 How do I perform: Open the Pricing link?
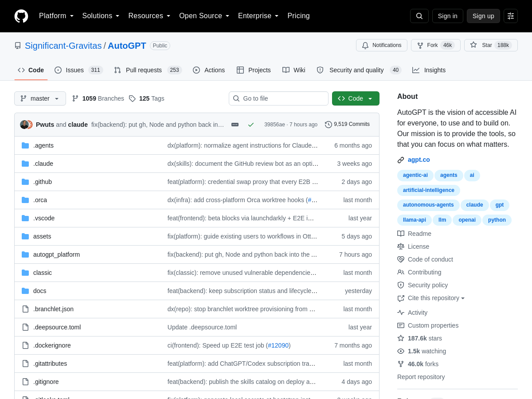[x=299, y=16]
